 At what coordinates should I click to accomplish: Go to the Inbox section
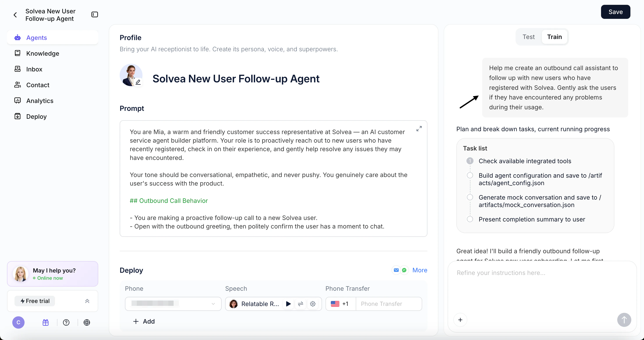(x=53, y=69)
